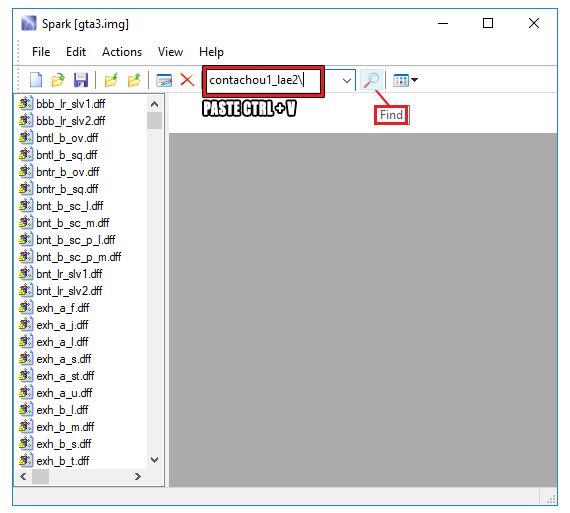Open an archive with the folder icon
Viewport: 570px width, 513px height.
click(x=58, y=80)
